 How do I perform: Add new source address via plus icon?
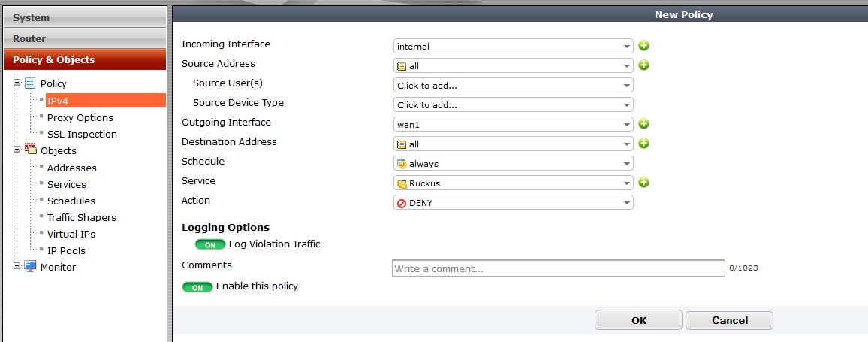click(x=643, y=65)
